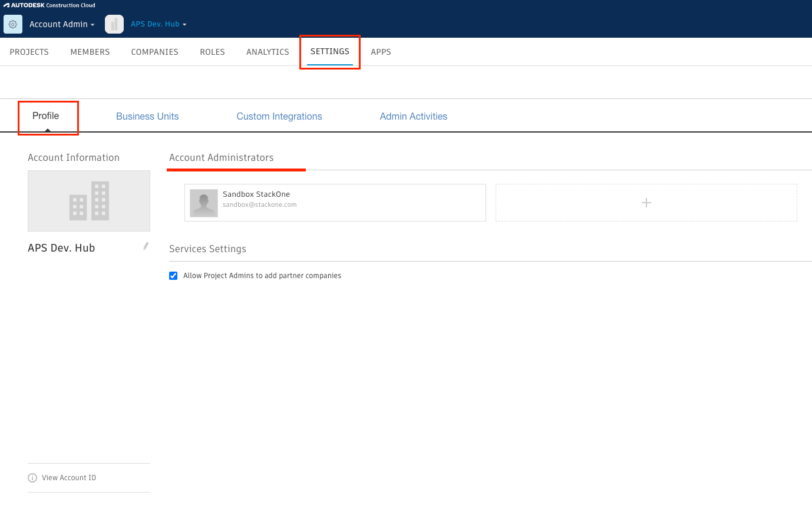
Task: Open the Account Admin dropdown
Action: coord(62,24)
